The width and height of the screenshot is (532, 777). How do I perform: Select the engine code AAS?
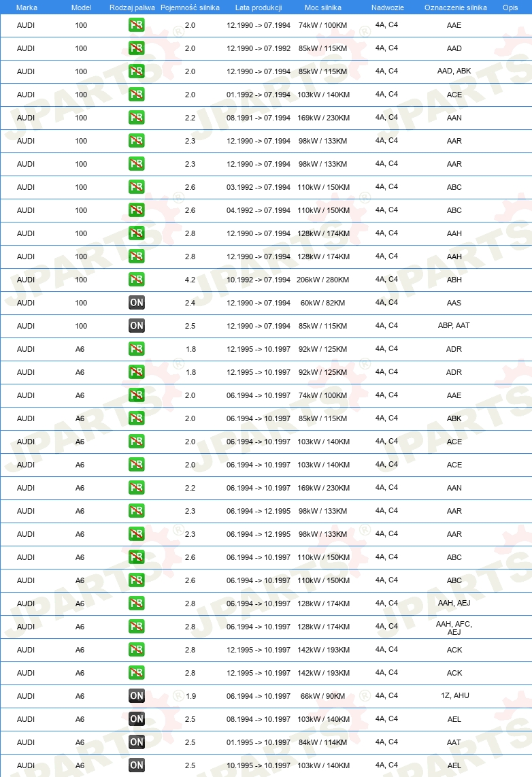pyautogui.click(x=454, y=303)
